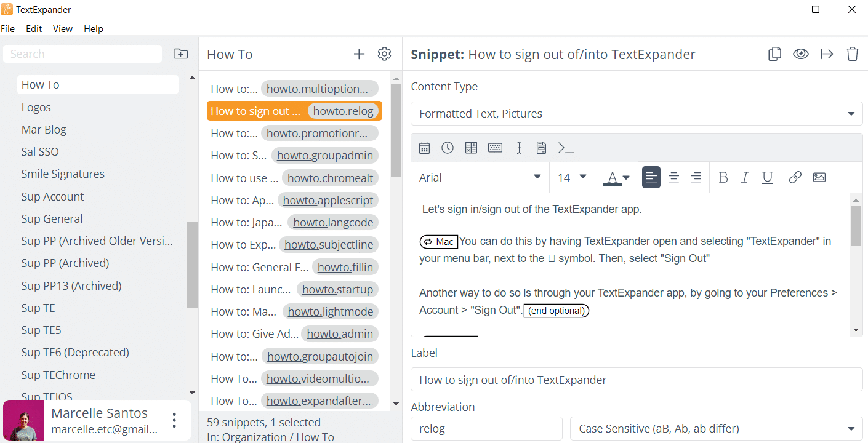Select snippet howto.chromealt
The image size is (868, 443).
pos(294,178)
